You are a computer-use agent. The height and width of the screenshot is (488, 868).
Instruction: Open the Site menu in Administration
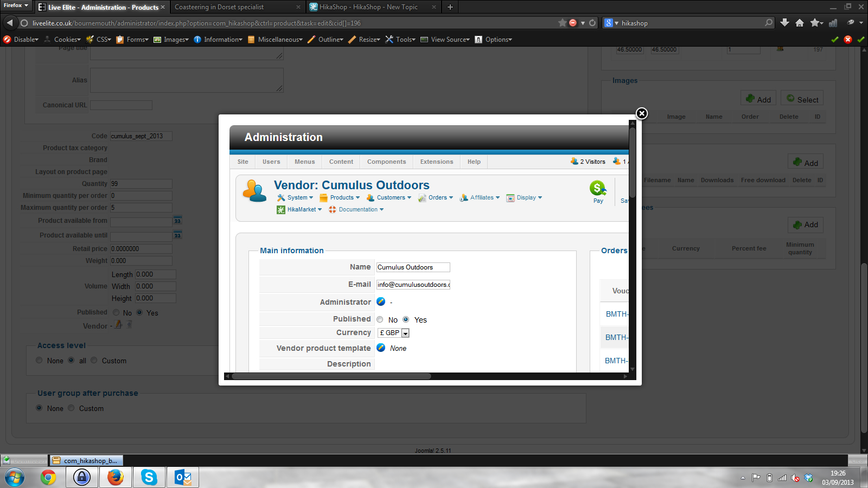pos(243,162)
